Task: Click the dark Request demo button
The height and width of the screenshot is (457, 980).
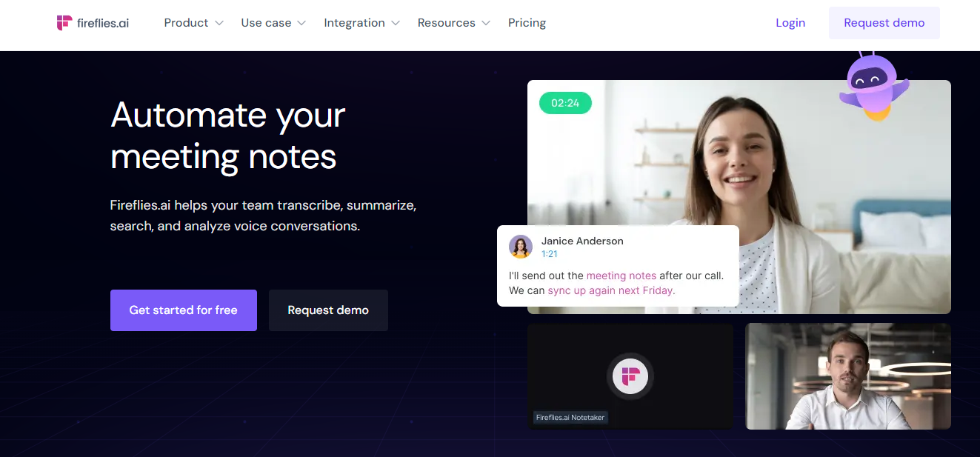Action: coord(328,310)
